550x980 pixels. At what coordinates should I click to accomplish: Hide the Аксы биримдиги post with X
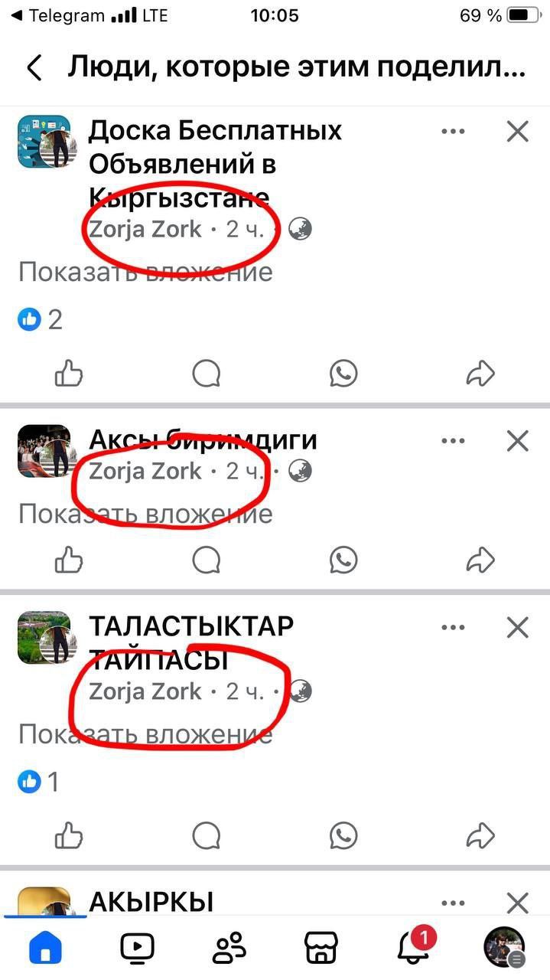pos(518,441)
